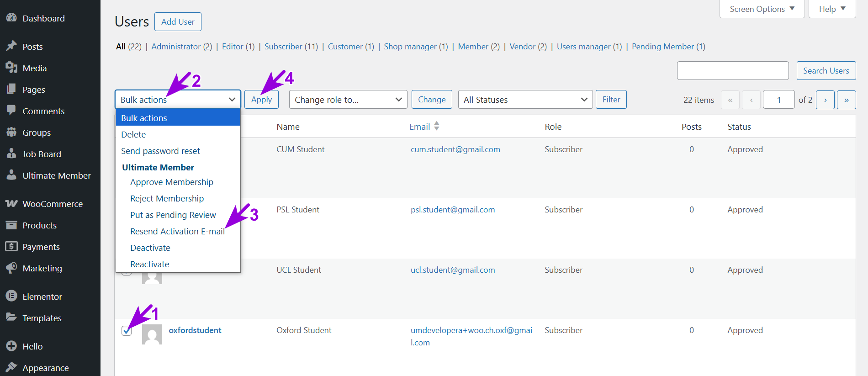Filter by Pending Member link
Screen dimensions: 868x376
pyautogui.click(x=668, y=47)
